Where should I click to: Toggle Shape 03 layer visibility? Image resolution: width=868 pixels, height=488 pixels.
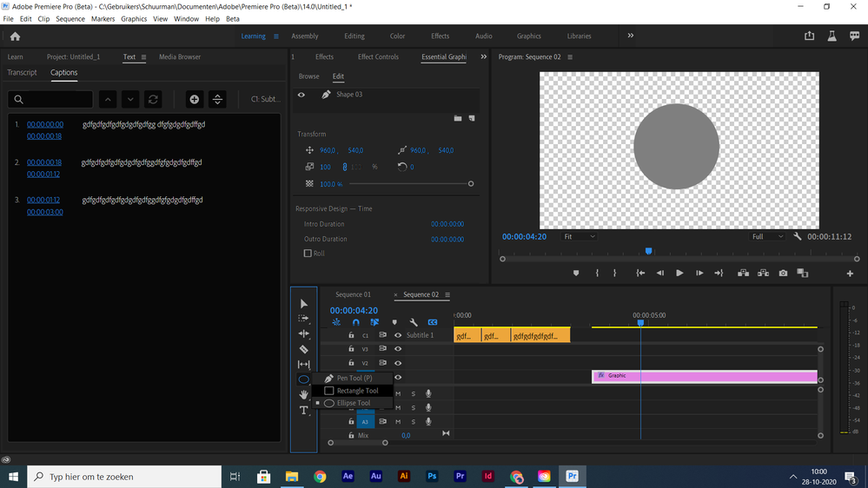point(301,95)
